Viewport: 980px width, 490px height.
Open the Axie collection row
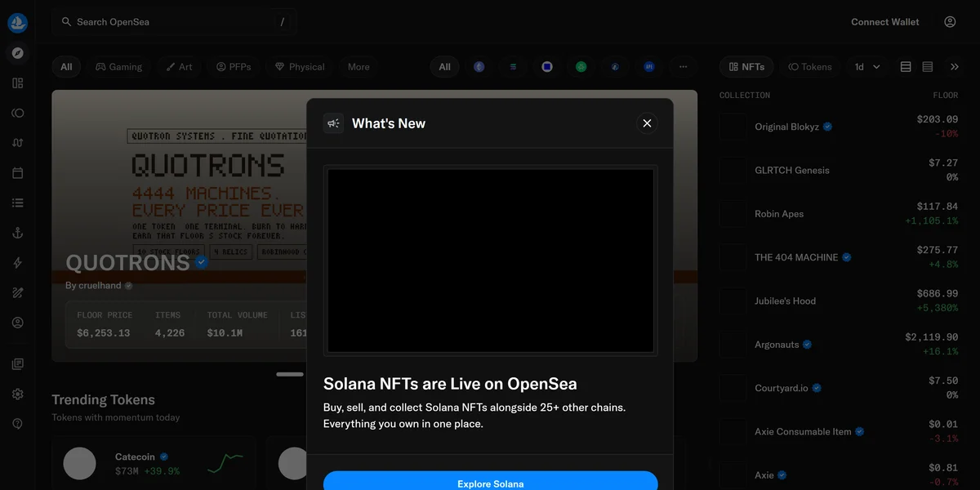[x=839, y=475]
